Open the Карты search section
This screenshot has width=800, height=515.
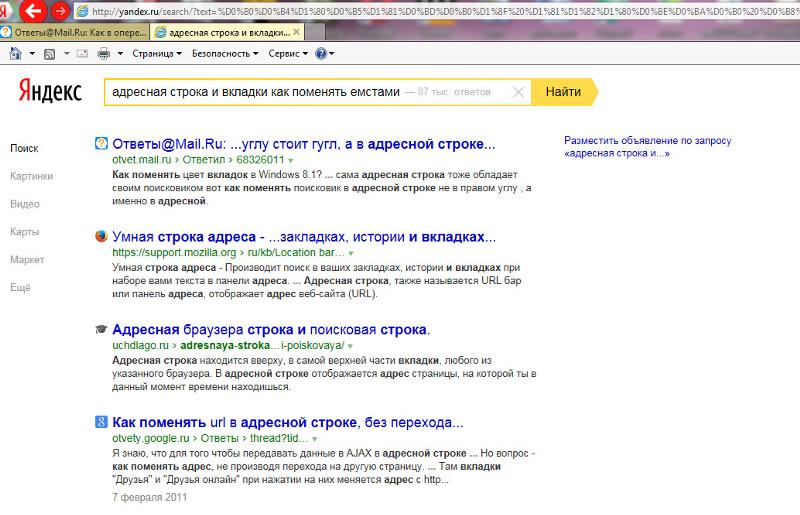(x=24, y=232)
